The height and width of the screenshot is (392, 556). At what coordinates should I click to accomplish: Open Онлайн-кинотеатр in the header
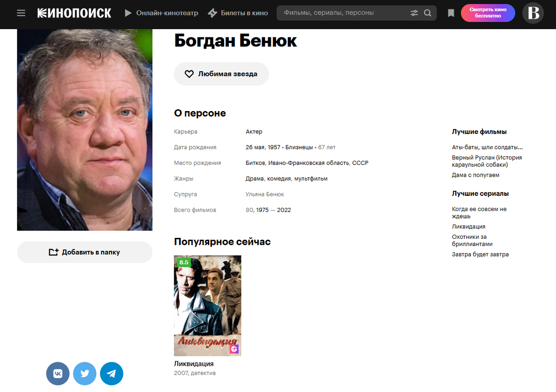click(161, 13)
